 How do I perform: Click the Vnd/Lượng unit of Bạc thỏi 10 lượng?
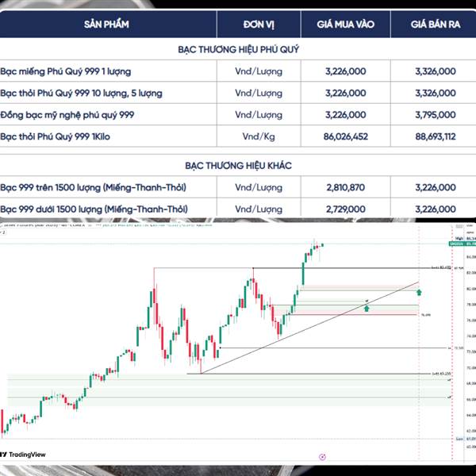pos(259,93)
